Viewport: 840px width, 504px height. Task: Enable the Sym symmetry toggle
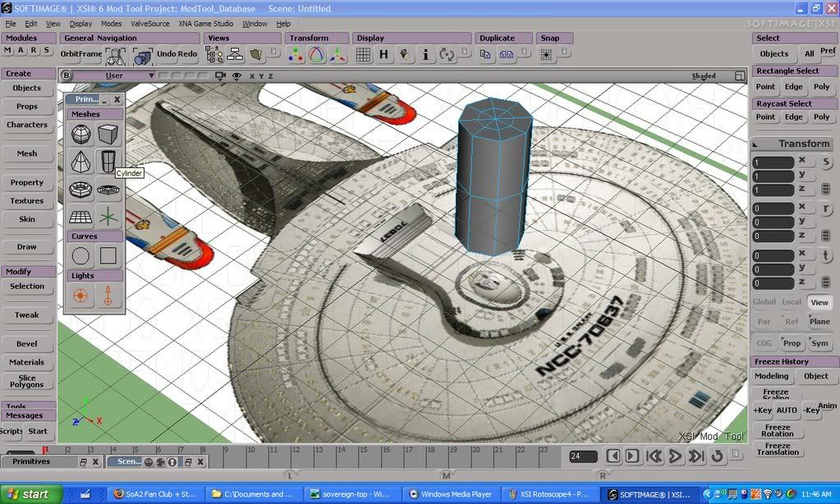coord(819,343)
